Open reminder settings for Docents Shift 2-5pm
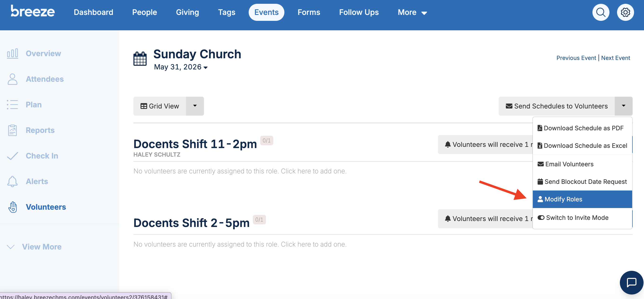Image resolution: width=644 pixels, height=299 pixels. pos(485,219)
